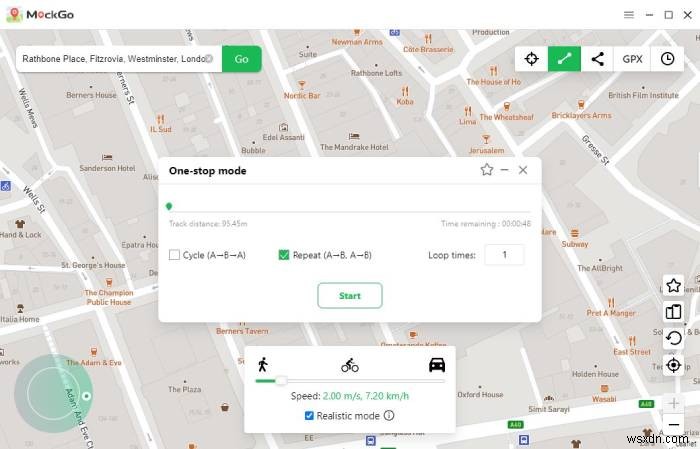The height and width of the screenshot is (449, 700).
Task: Enable Cycle (A→B→A) checkbox
Action: pyautogui.click(x=174, y=255)
